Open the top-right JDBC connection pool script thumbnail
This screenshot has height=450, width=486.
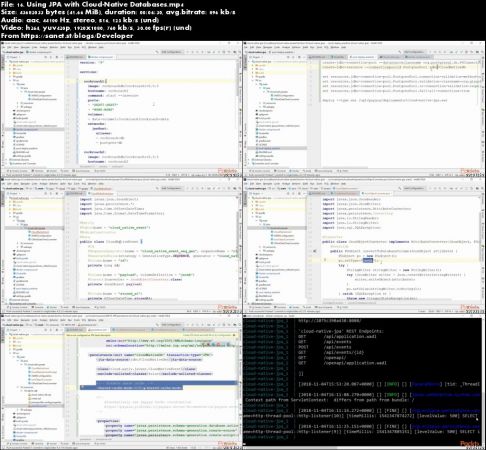pyautogui.click(x=364, y=109)
